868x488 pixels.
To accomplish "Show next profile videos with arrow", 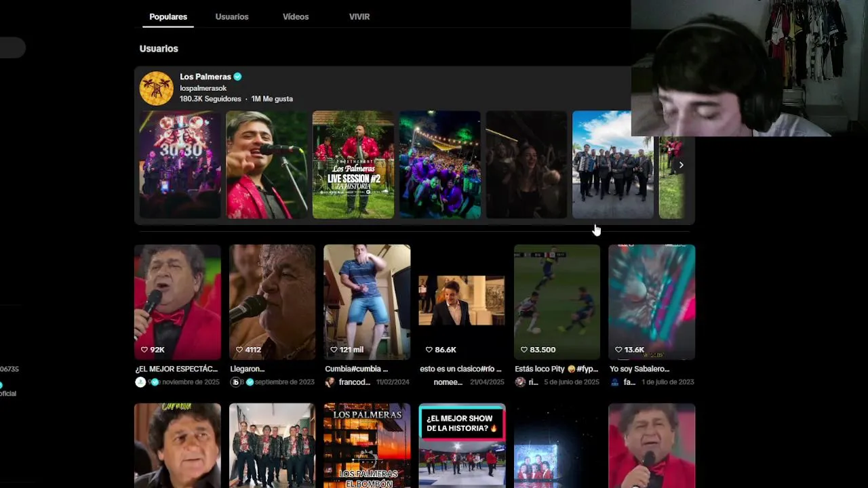I will coord(681,165).
